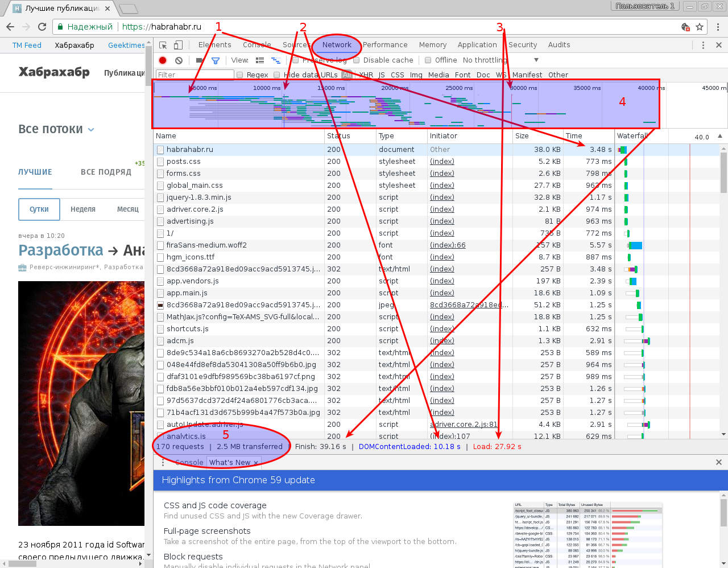Expand the Все потоки dropdown
The width and height of the screenshot is (728, 568).
pos(56,129)
